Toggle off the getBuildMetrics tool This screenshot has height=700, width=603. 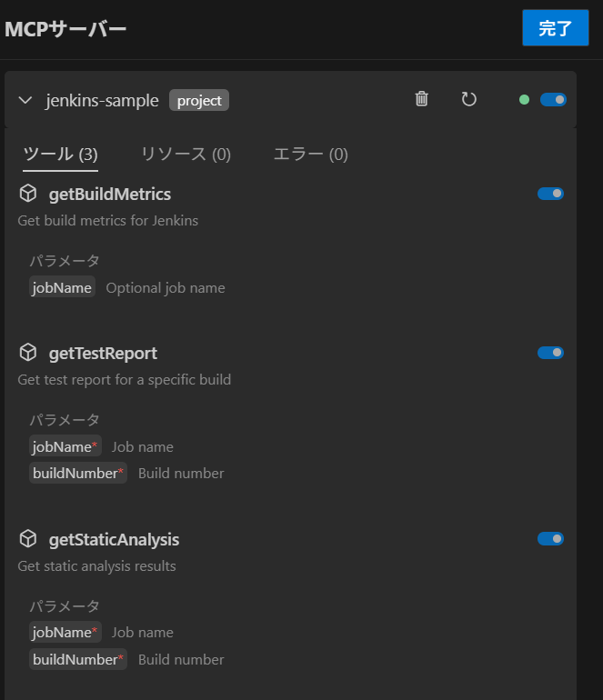click(550, 194)
